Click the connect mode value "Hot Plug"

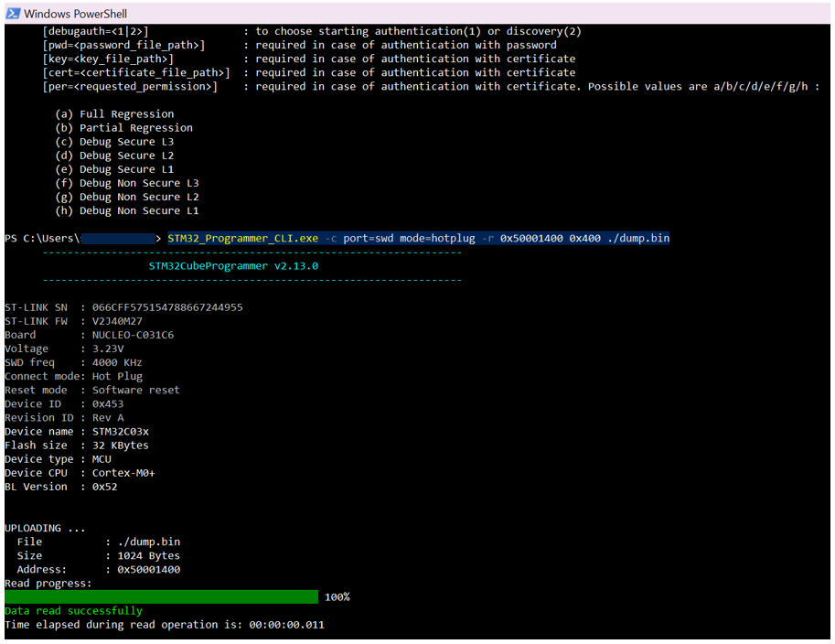click(x=117, y=377)
